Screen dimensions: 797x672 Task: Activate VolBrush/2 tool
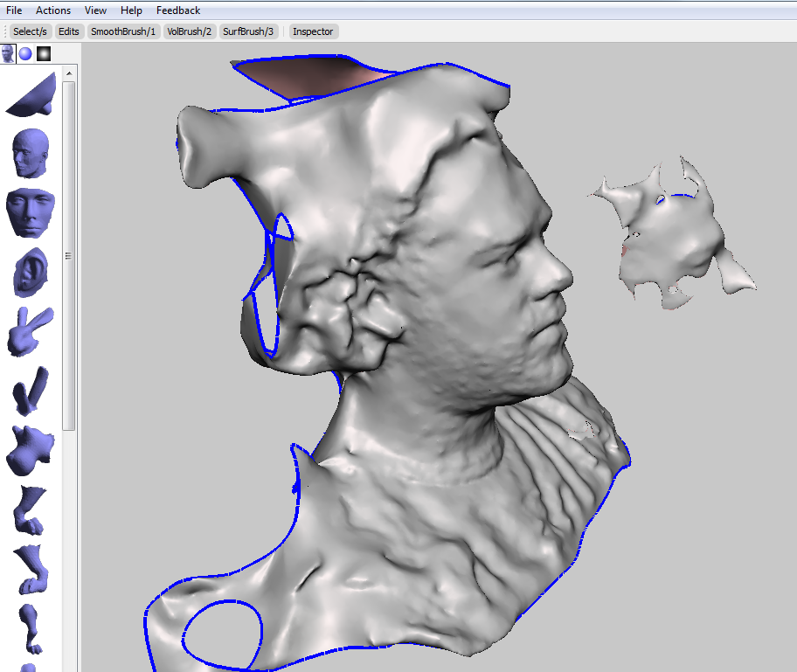[189, 31]
